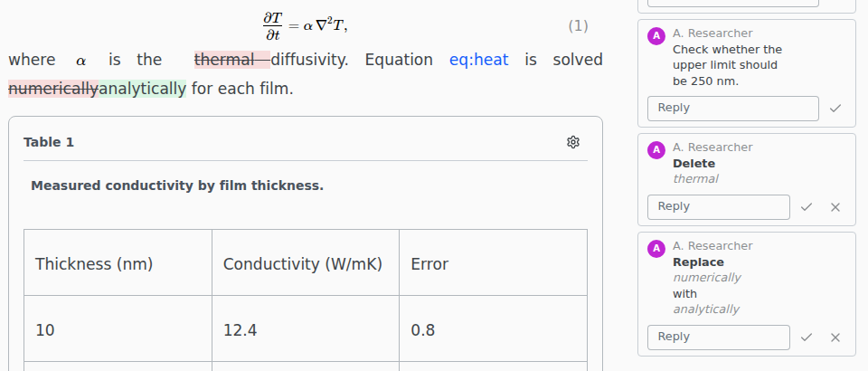Open Table 1 settings gear
This screenshot has width=868, height=371.
click(573, 142)
